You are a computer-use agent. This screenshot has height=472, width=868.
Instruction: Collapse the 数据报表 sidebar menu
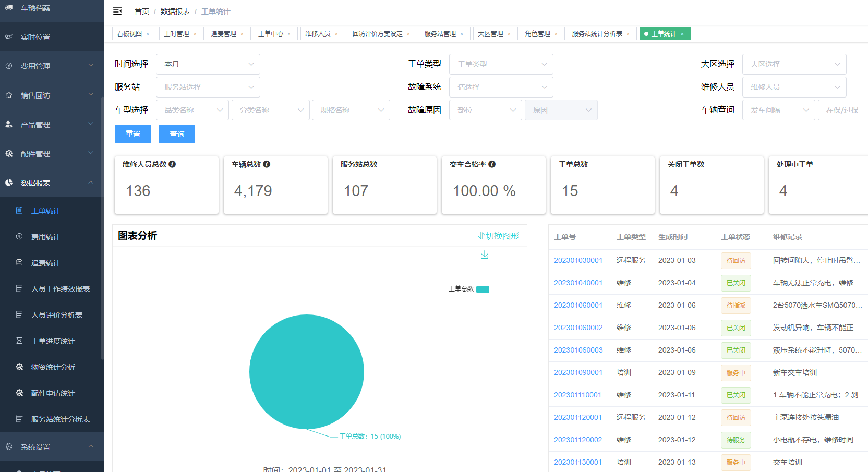click(x=52, y=183)
